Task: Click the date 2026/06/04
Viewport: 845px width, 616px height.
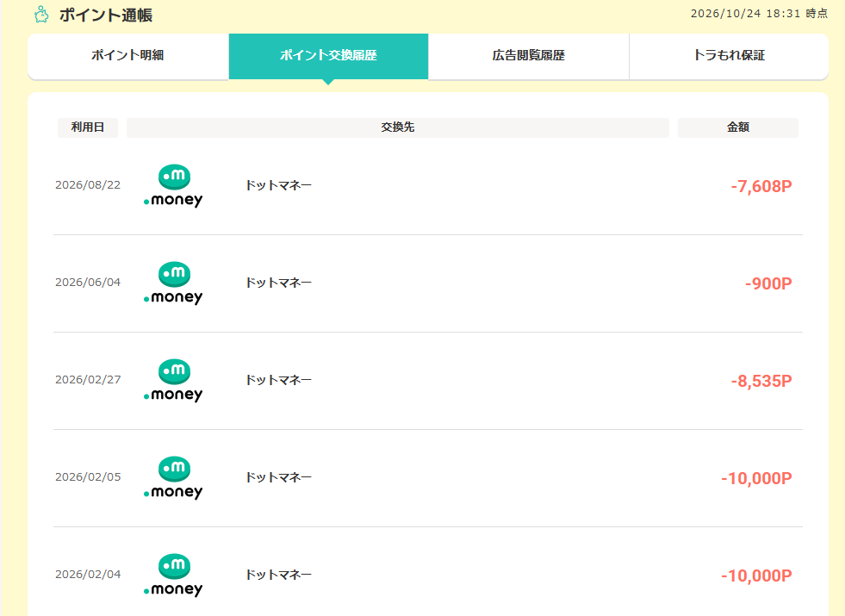Action: 88,283
